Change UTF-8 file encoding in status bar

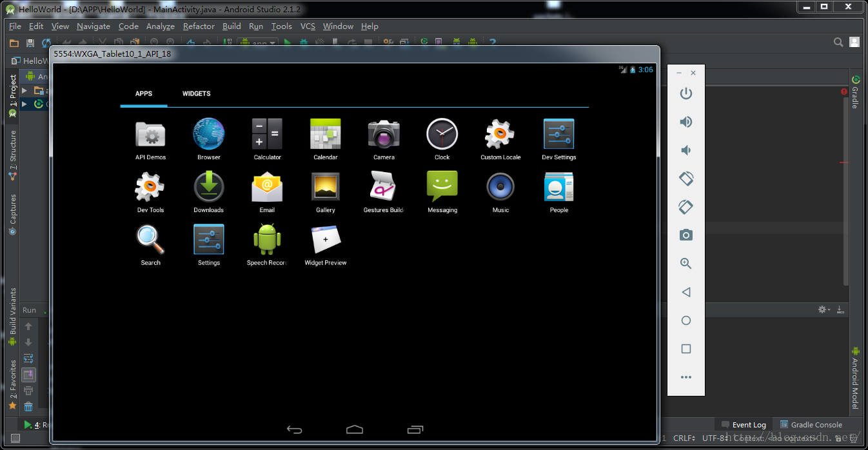point(715,438)
